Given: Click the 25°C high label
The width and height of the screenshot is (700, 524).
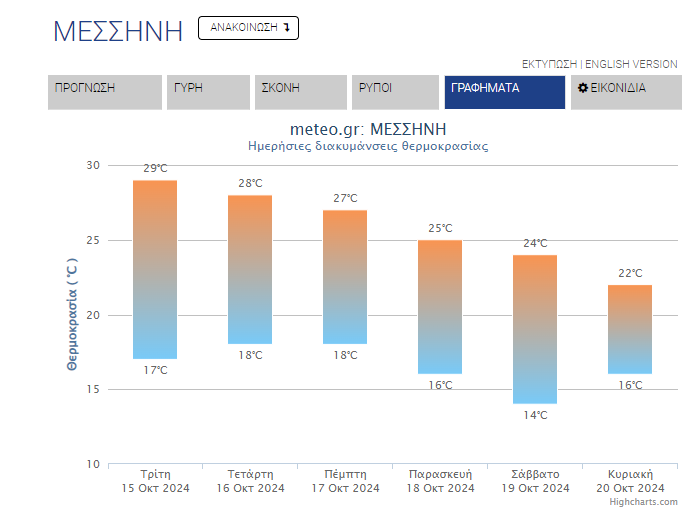Looking at the screenshot, I should pyautogui.click(x=440, y=228).
